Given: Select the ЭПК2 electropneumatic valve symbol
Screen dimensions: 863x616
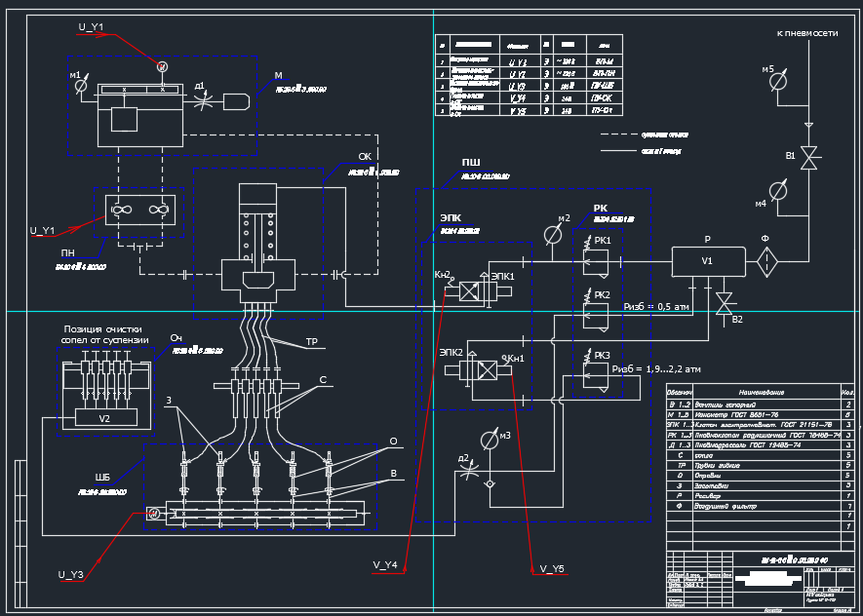Looking at the screenshot, I should click(x=479, y=369).
